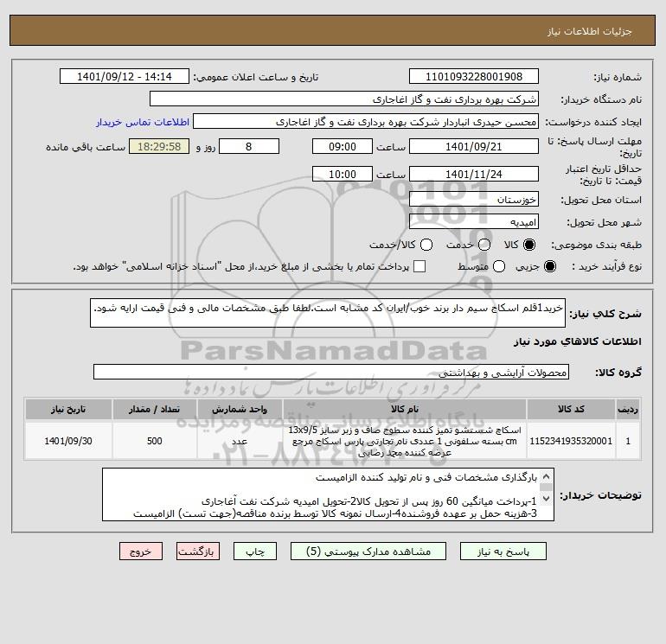Choose the جزیی purchase process option
This screenshot has height=644, width=666.
[549, 266]
